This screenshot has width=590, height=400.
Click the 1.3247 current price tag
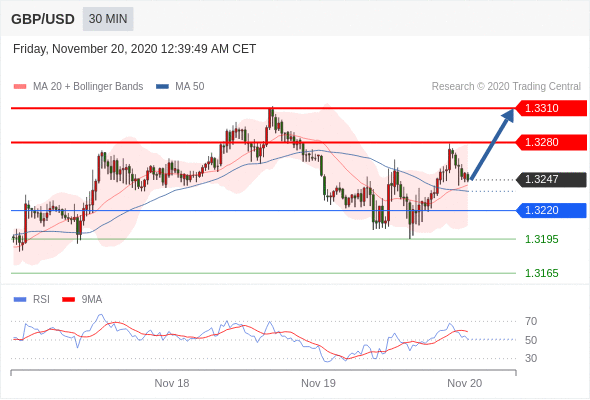click(x=551, y=179)
